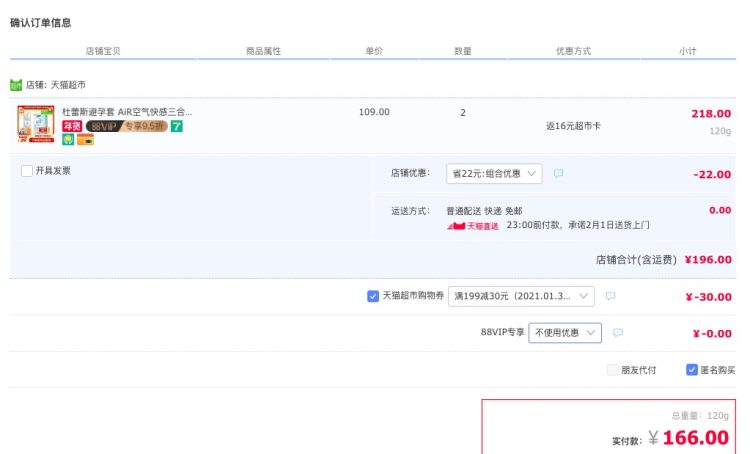This screenshot has width=750, height=454.
Task: Check the 开具发票 invoice checkbox
Action: pos(27,171)
